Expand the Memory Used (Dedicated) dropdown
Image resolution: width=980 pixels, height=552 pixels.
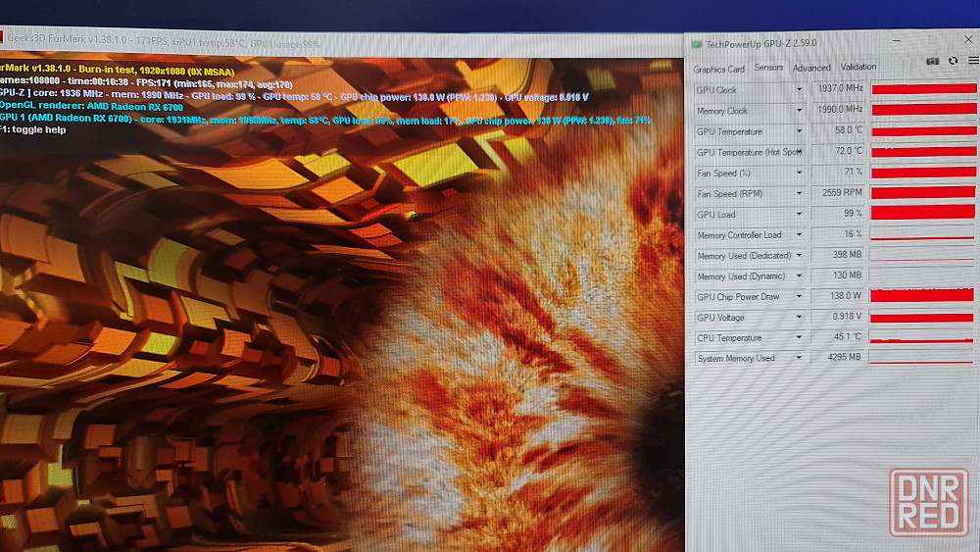tap(799, 255)
